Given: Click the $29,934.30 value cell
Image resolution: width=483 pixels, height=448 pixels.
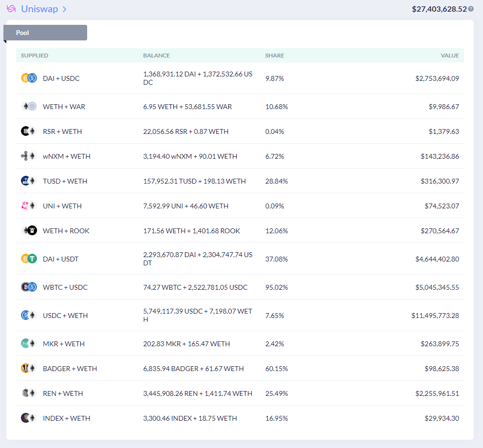Looking at the screenshot, I should point(442,418).
